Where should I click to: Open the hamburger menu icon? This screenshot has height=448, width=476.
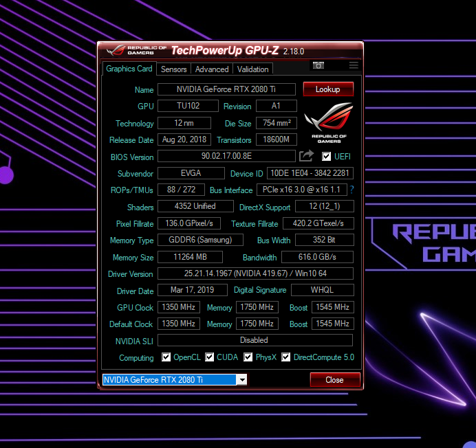(354, 65)
